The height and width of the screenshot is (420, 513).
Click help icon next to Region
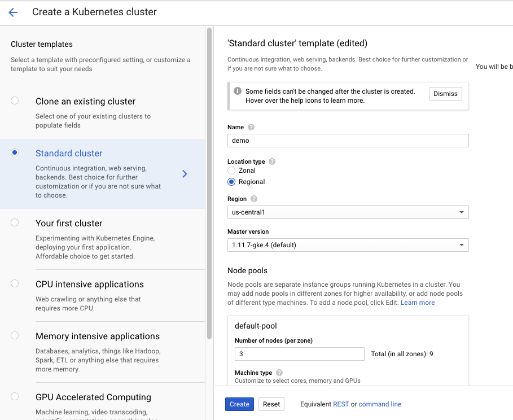[254, 199]
